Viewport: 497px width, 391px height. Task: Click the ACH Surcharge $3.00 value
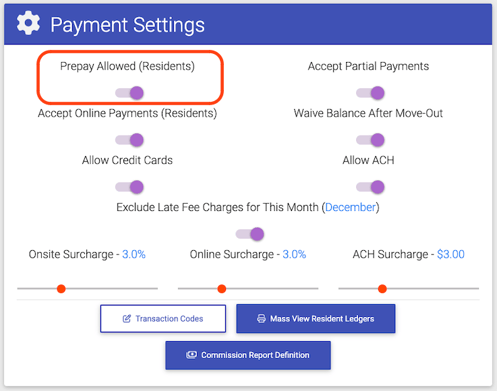tap(451, 254)
